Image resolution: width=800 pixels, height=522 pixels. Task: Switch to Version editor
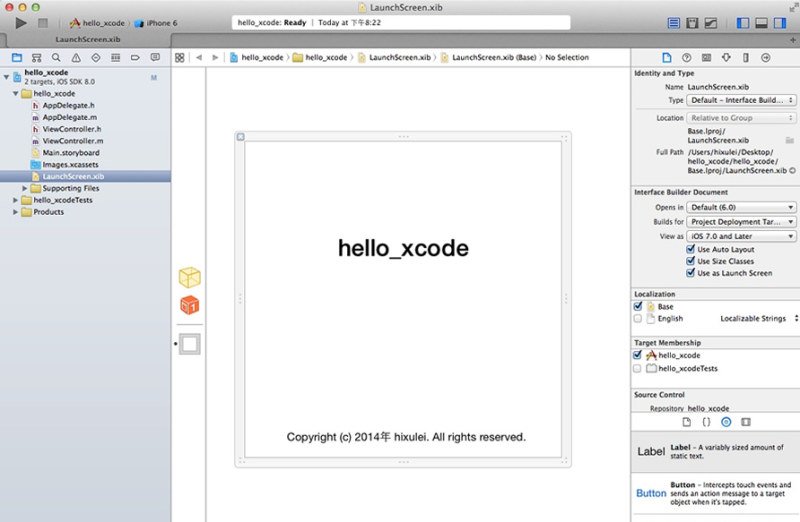pyautogui.click(x=711, y=23)
